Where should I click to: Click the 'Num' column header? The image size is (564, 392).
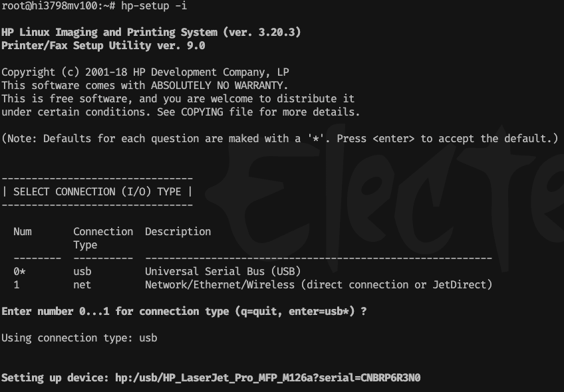(x=23, y=231)
